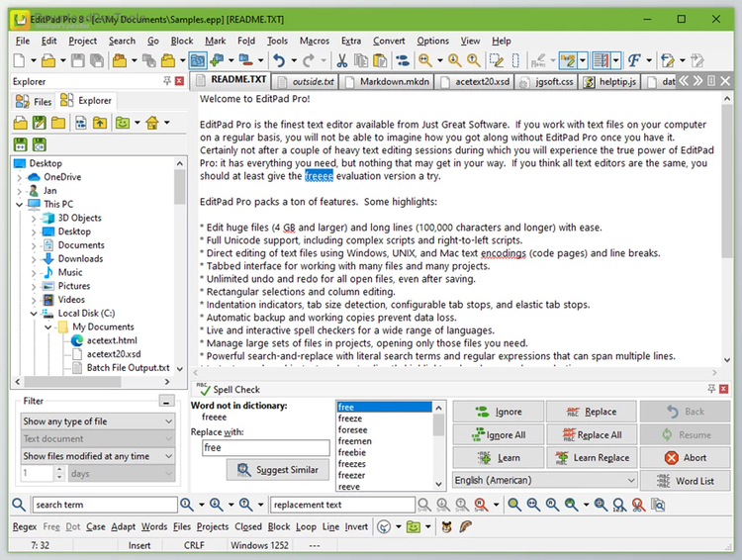
Task: Click the Paste clipboard icon
Action: [380, 60]
